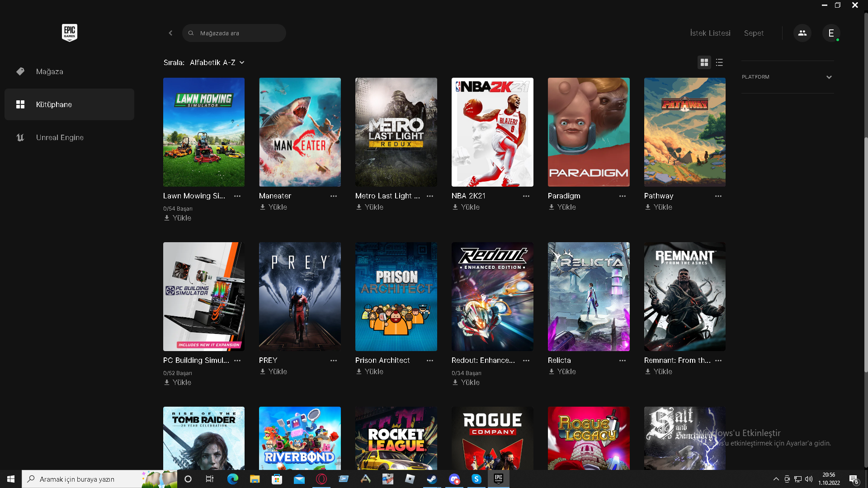This screenshot has width=868, height=488.
Task: Open Task View on the taskbar
Action: pos(210,479)
